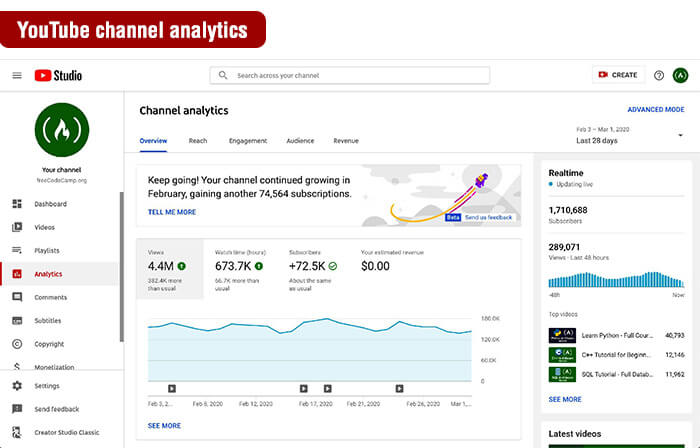Click the freeCodeCamp channel profile picture

click(62, 130)
